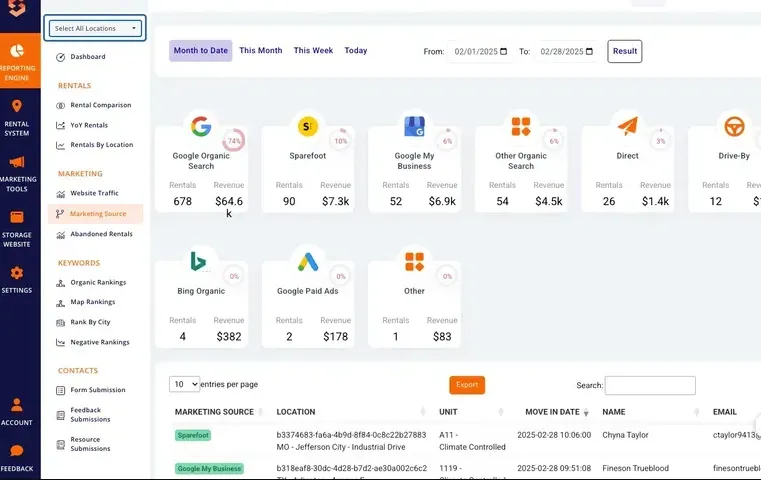The width and height of the screenshot is (761, 480).
Task: Open the Account section
Action: tap(17, 412)
